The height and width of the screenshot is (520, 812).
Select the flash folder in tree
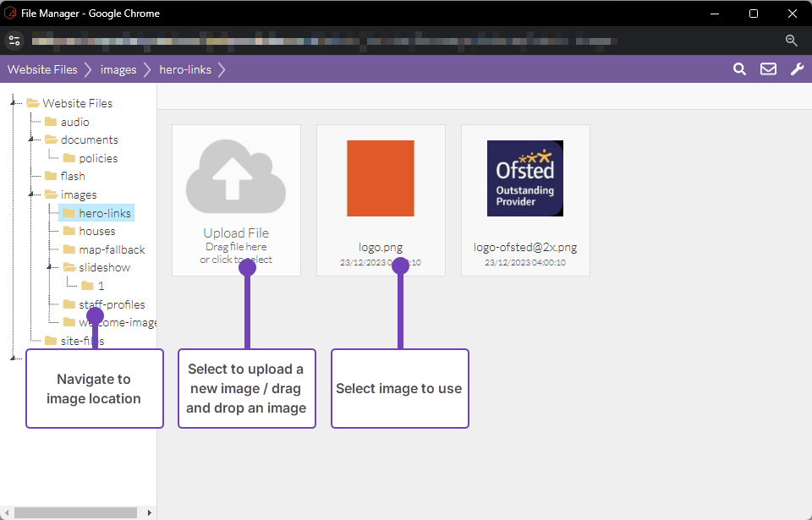pos(73,176)
